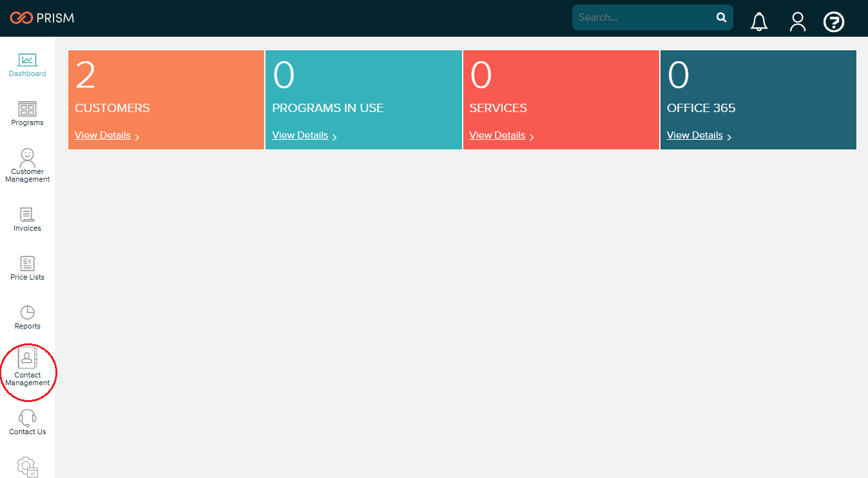Click the search magnifier icon
Image resolution: width=868 pixels, height=478 pixels.
(x=720, y=17)
